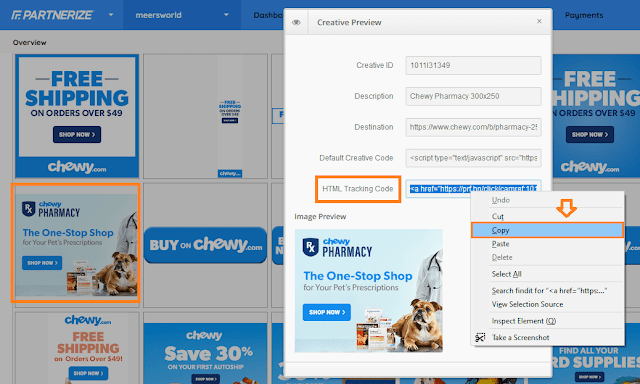Image resolution: width=640 pixels, height=384 pixels.
Task: Click the Destination URL field
Action: coord(473,127)
